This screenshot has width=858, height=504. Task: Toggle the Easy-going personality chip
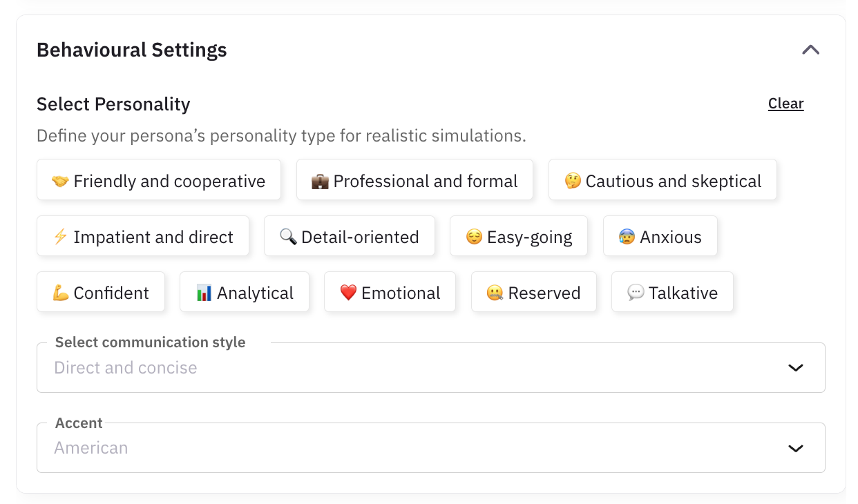(519, 236)
